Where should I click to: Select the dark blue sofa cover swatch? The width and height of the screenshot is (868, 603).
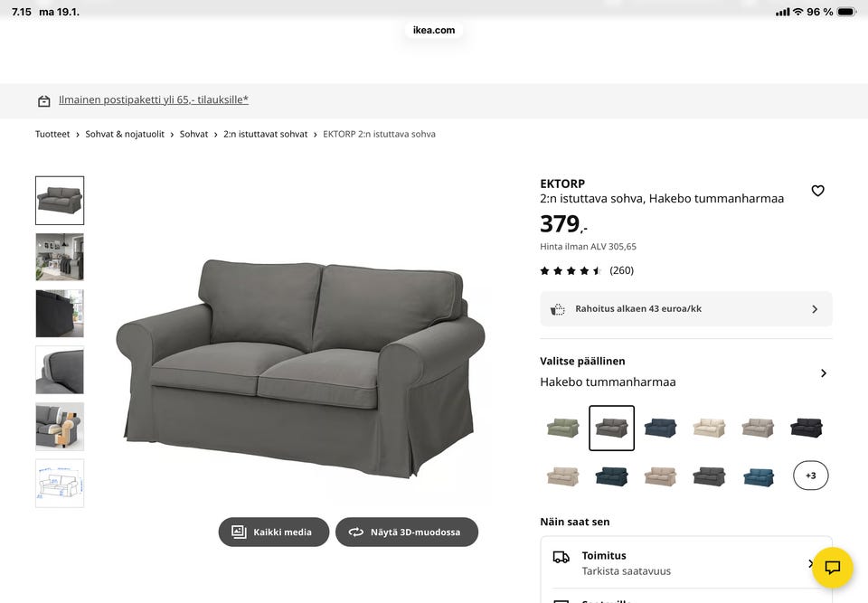tap(660, 428)
